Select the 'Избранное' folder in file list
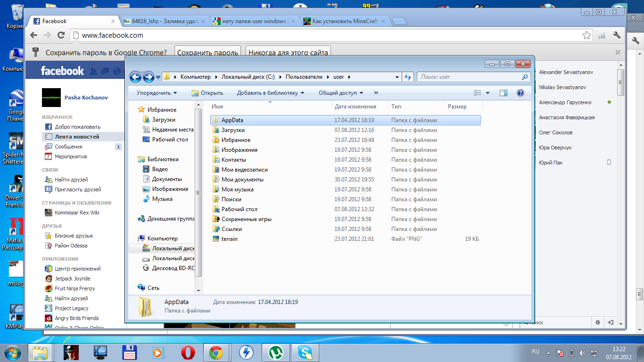Screen dimensions: 644x362 345,140
